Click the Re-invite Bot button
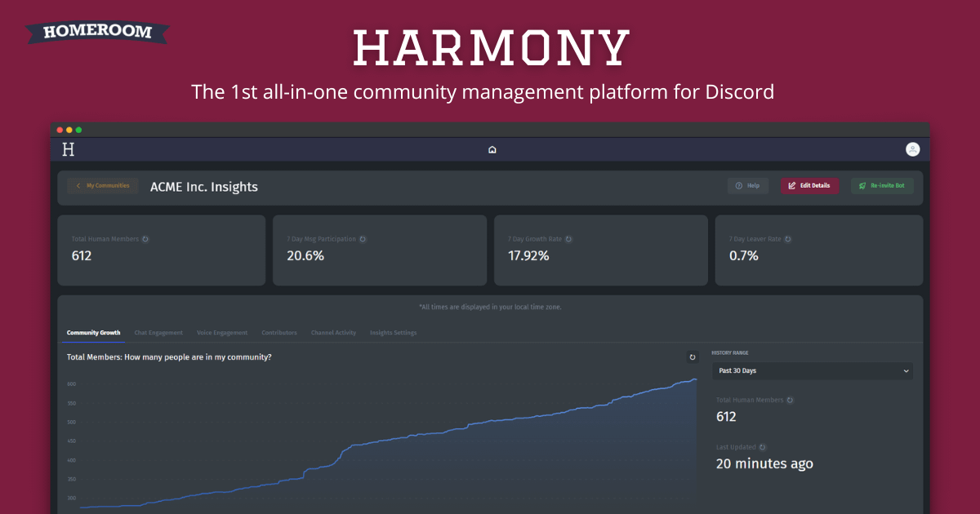980x514 pixels. (882, 186)
